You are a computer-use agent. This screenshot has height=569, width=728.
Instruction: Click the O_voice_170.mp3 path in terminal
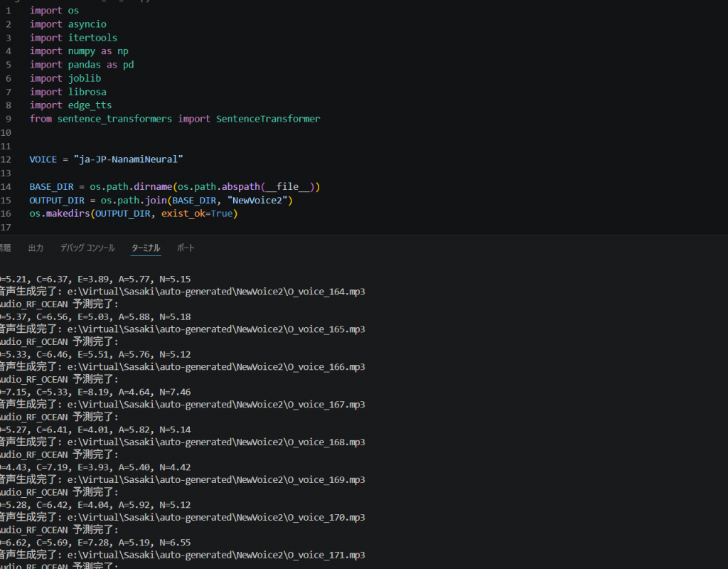pos(216,518)
